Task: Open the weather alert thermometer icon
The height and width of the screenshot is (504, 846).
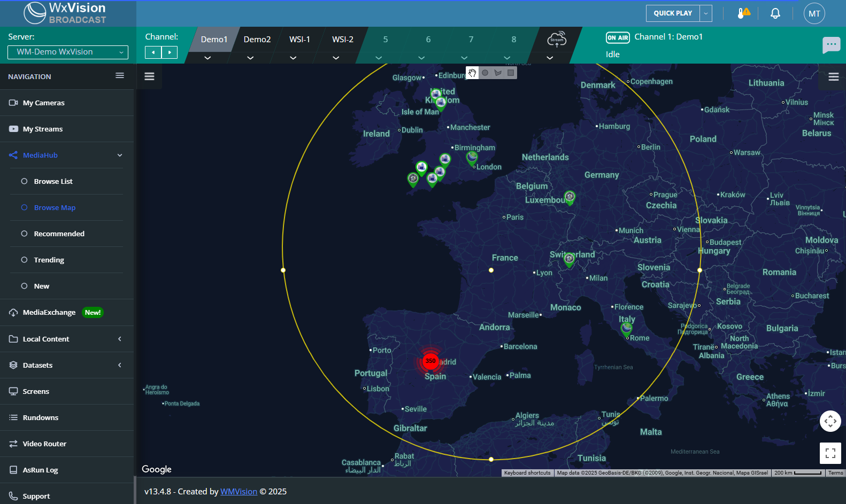Action: pyautogui.click(x=743, y=13)
